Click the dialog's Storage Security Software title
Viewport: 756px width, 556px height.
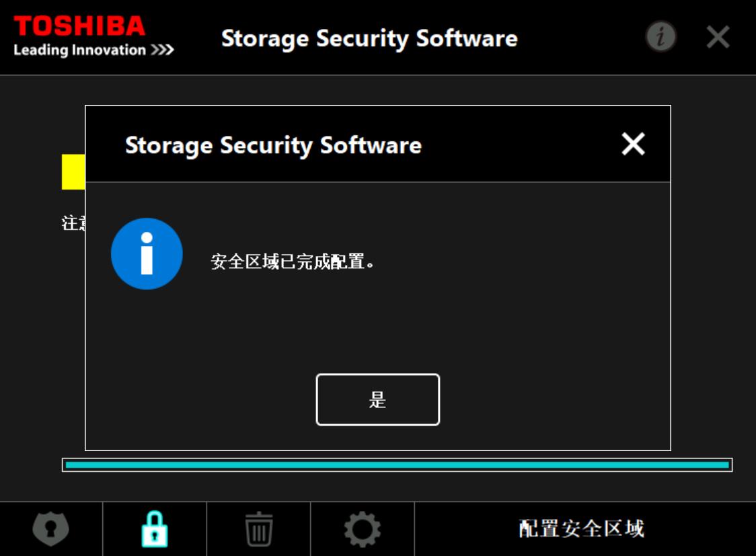(x=273, y=145)
